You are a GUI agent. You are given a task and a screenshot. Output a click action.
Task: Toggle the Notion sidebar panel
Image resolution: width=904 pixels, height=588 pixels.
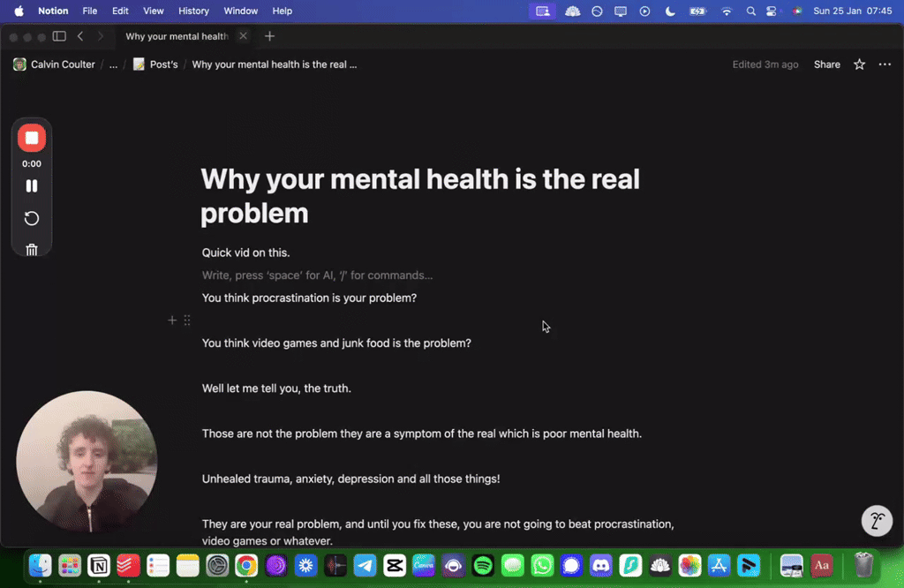pos(58,36)
